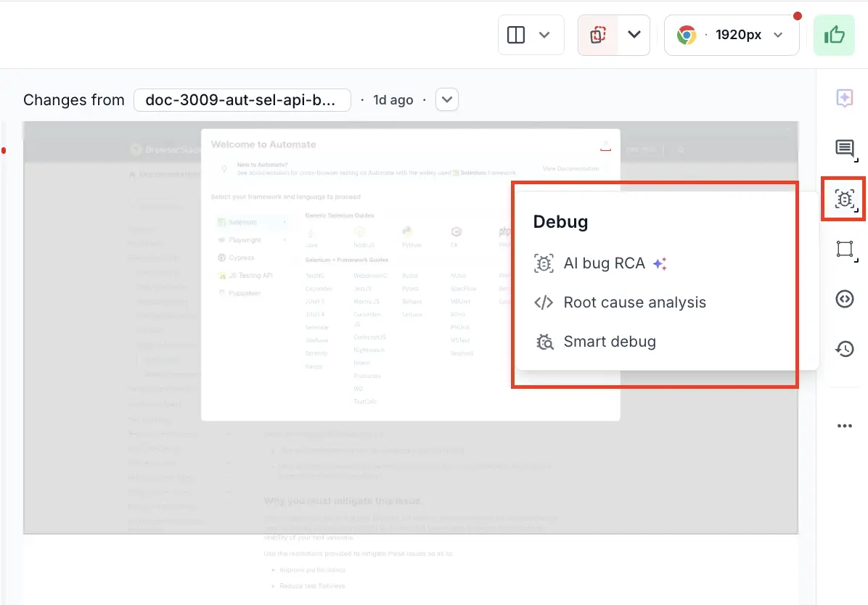Approve snapshot with the thumbs-up button
This screenshot has width=868, height=605.
pos(834,35)
